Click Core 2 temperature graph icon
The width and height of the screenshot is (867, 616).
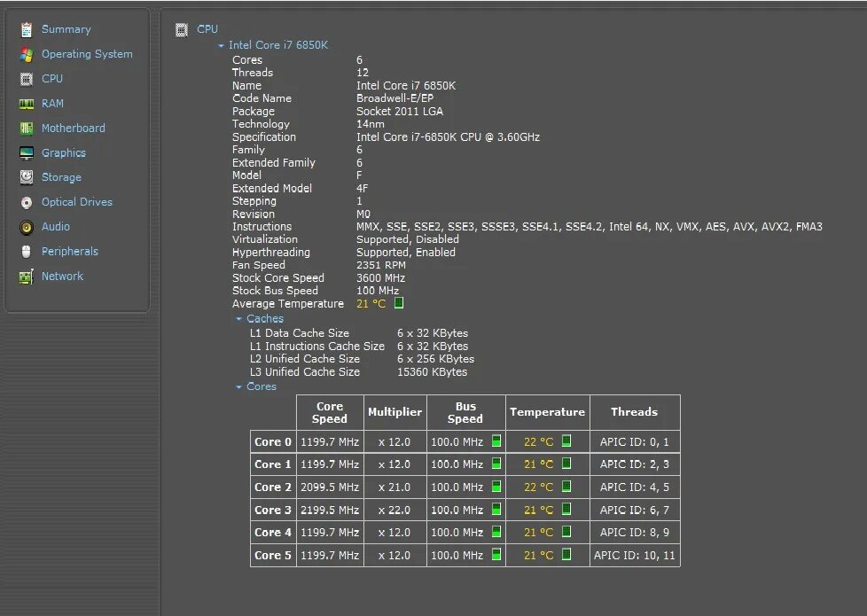pyautogui.click(x=566, y=486)
